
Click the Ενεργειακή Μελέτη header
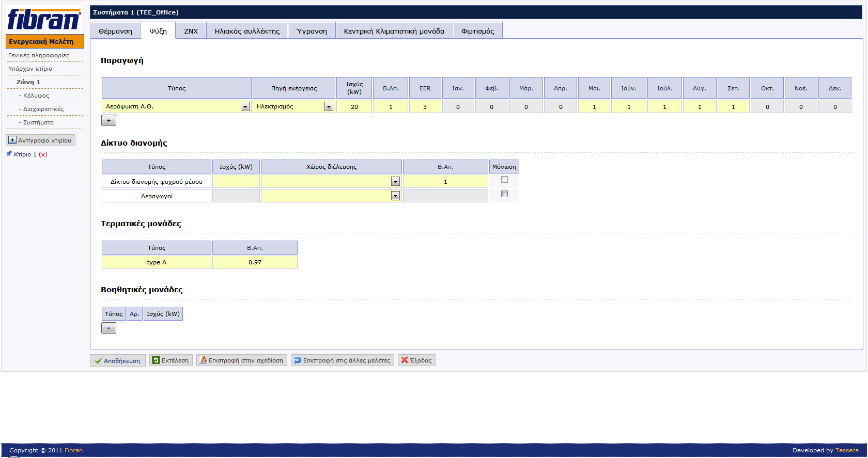pyautogui.click(x=45, y=41)
